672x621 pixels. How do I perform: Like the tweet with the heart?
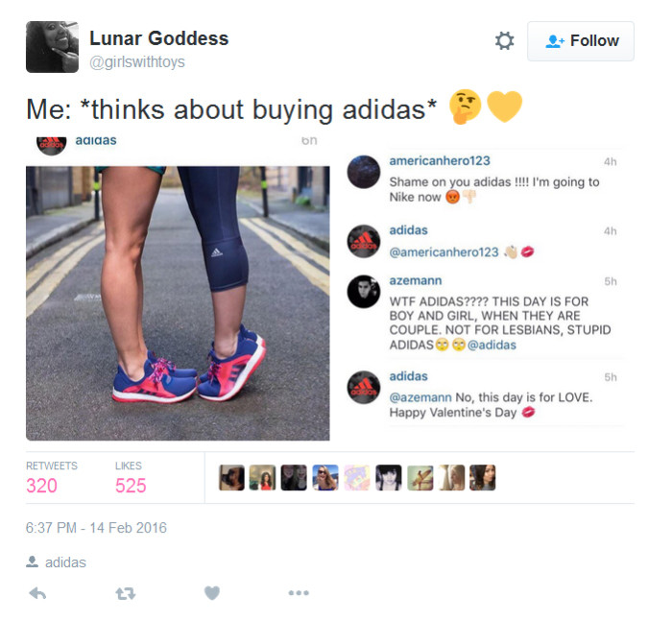[x=212, y=593]
